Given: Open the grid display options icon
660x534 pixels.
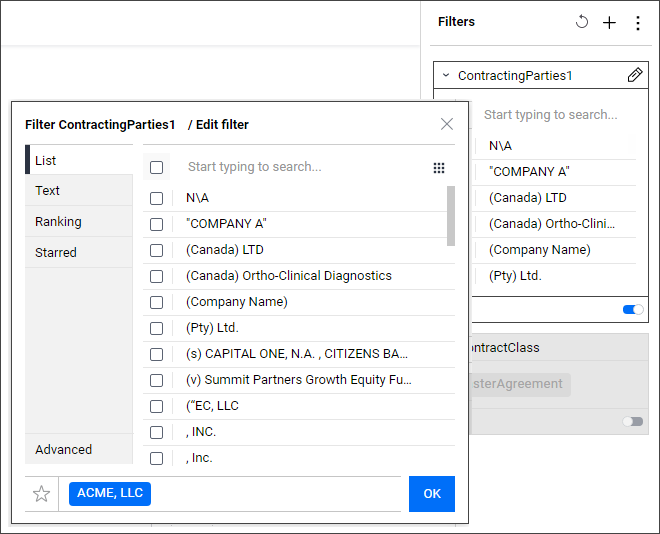Looking at the screenshot, I should [x=439, y=168].
